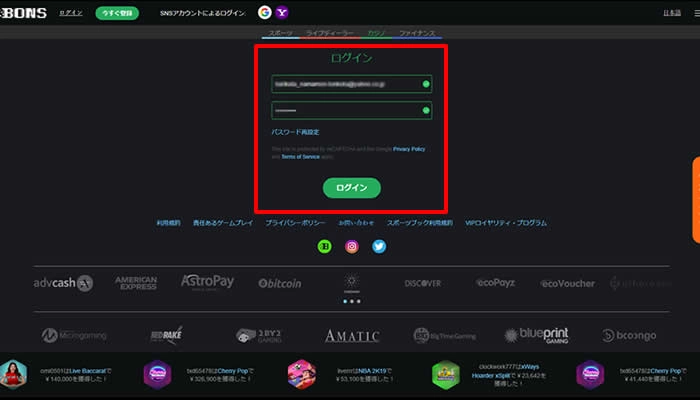Open the Instagram social icon

352,246
